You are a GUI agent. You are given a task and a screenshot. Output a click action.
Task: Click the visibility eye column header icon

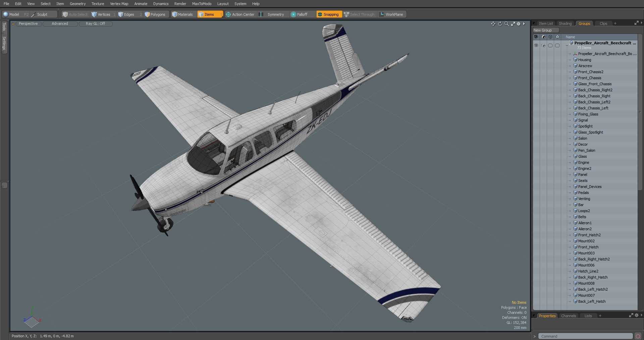536,37
